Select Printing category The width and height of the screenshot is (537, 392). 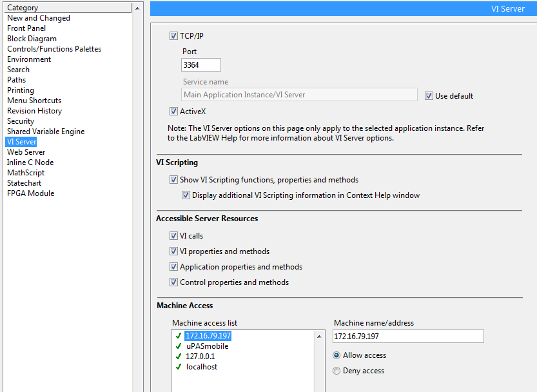21,90
